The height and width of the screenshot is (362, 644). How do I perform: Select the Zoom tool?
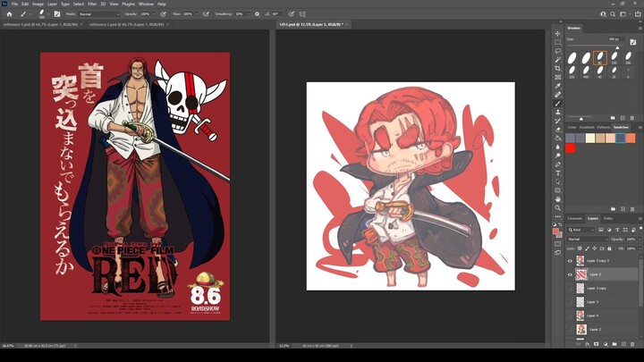point(558,207)
